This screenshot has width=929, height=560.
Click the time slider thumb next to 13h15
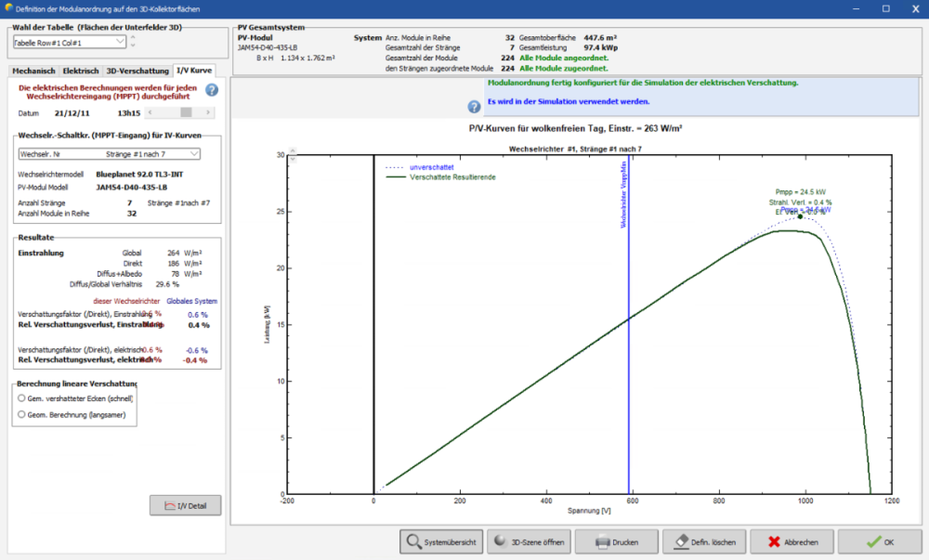(x=186, y=112)
